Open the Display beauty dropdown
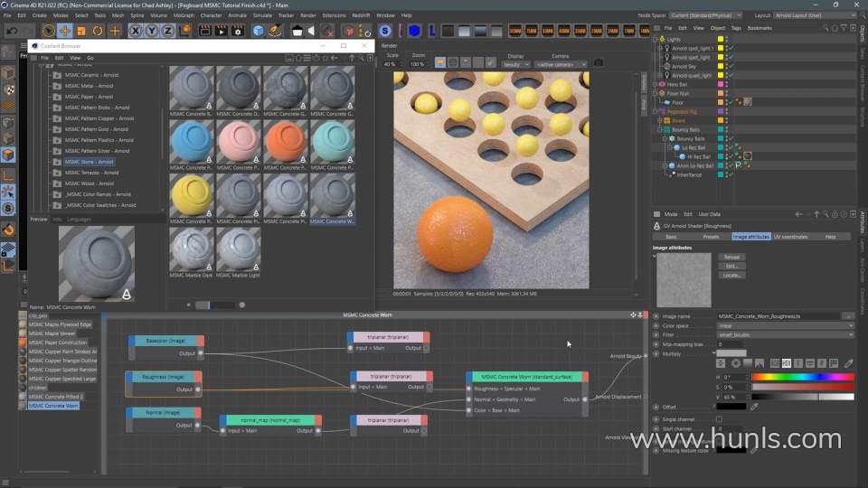Image resolution: width=868 pixels, height=488 pixels. click(515, 64)
